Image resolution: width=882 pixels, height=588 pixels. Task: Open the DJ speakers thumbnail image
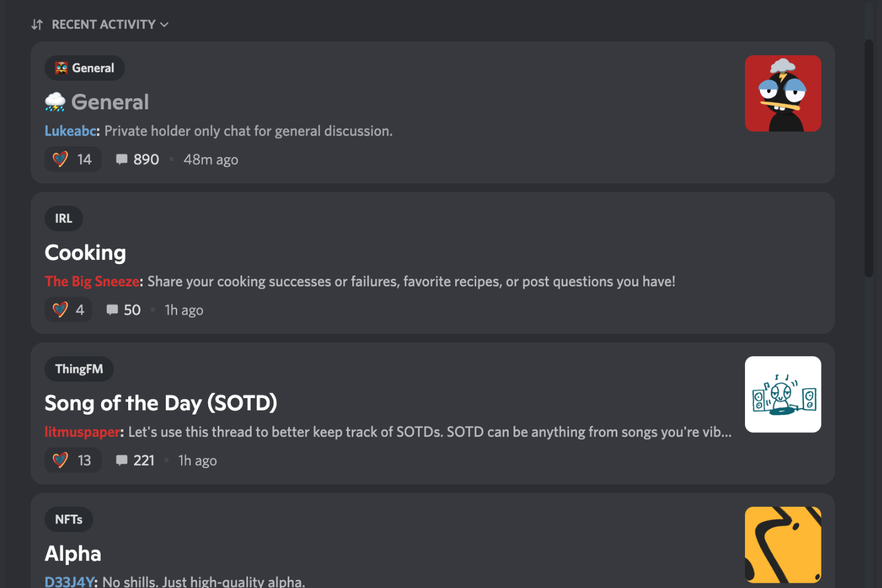click(783, 395)
